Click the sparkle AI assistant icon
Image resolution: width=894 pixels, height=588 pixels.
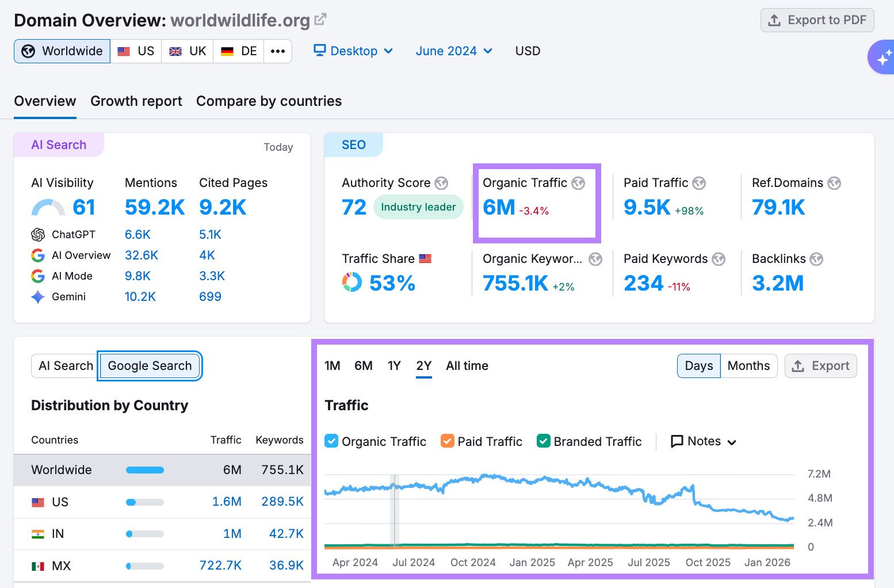tap(882, 58)
